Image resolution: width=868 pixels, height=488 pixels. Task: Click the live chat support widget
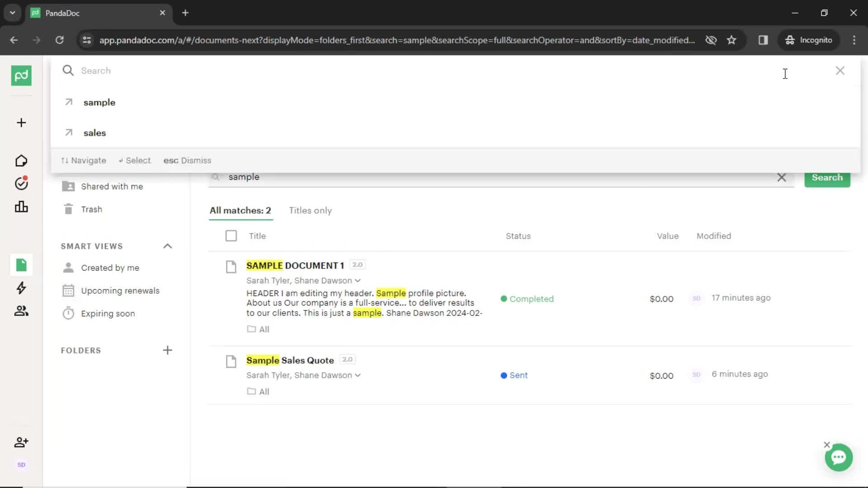(838, 457)
